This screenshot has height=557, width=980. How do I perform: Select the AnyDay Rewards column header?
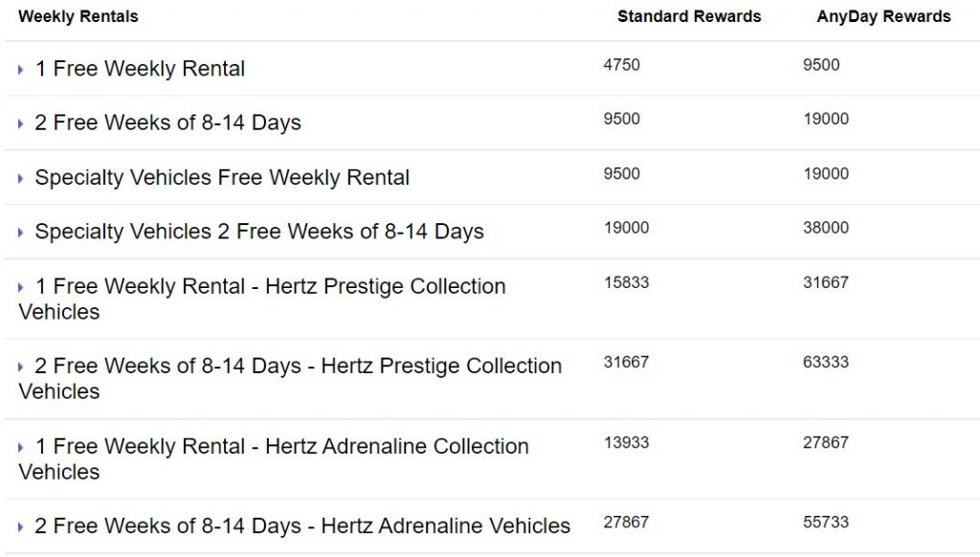click(883, 16)
